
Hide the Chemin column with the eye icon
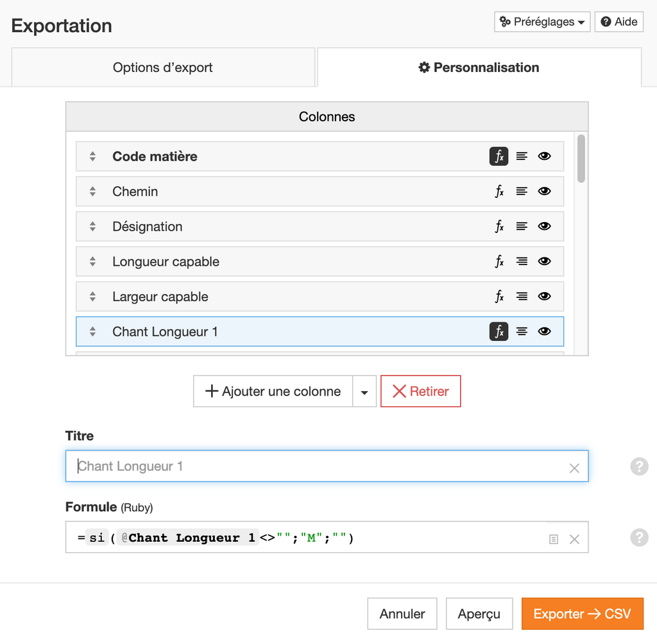point(544,191)
